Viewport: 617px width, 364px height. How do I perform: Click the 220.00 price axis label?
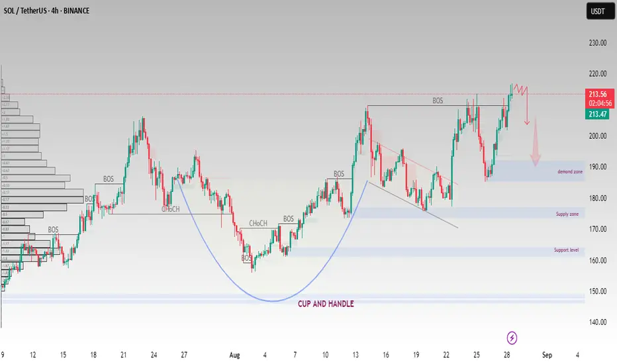tap(597, 73)
